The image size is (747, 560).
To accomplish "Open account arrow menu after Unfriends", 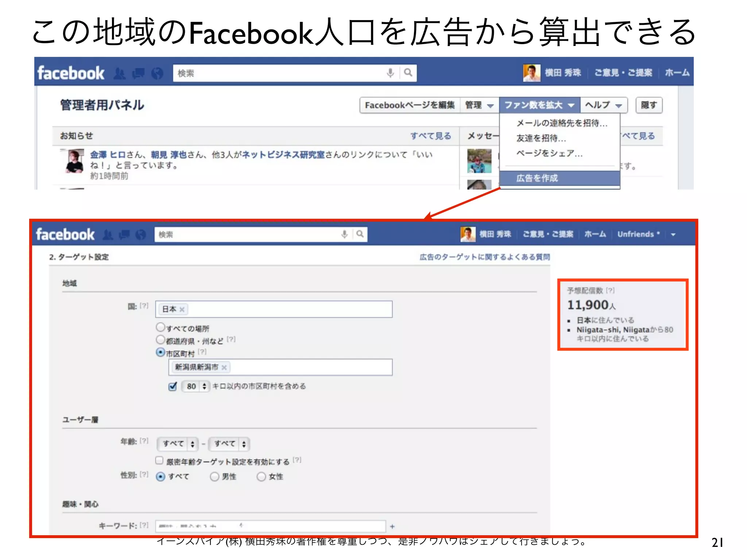I will pos(673,234).
